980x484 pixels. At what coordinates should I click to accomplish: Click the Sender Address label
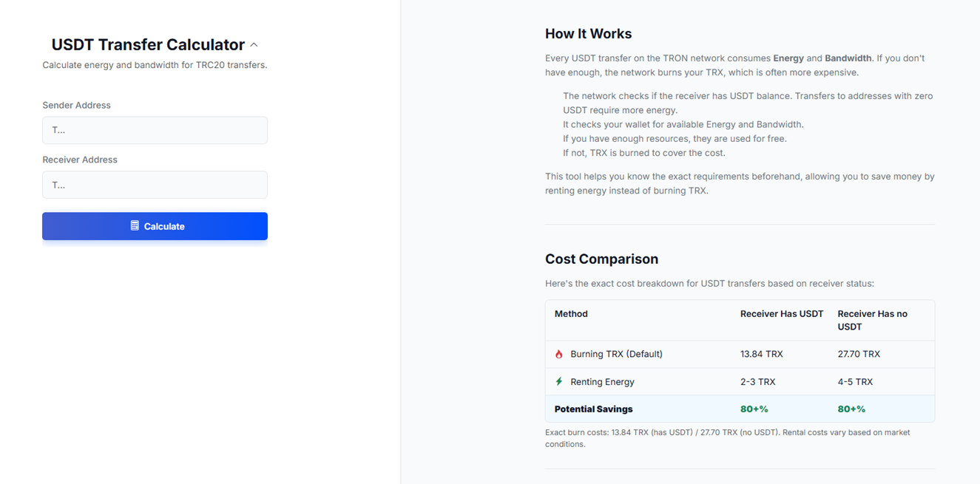(x=76, y=106)
